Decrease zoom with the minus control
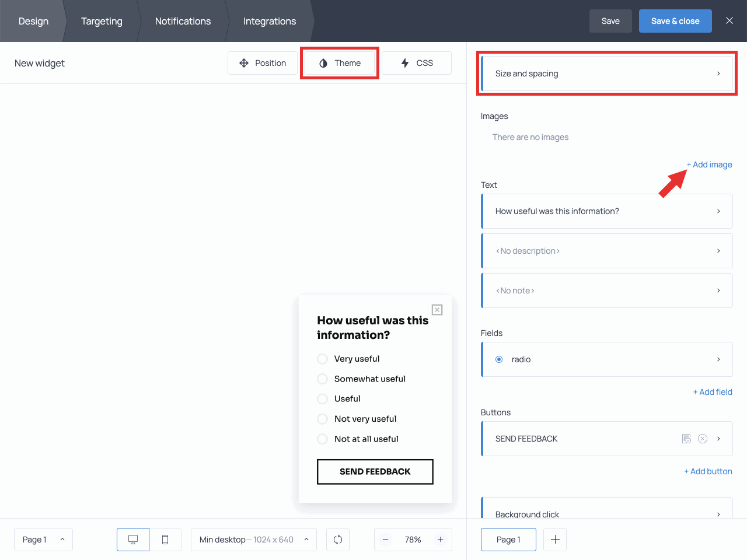The image size is (747, 560). click(386, 540)
